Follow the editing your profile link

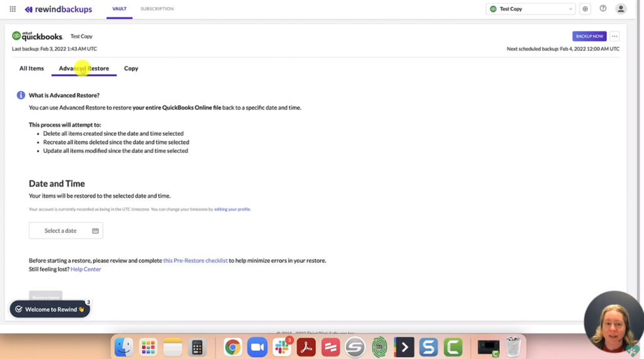pyautogui.click(x=232, y=209)
